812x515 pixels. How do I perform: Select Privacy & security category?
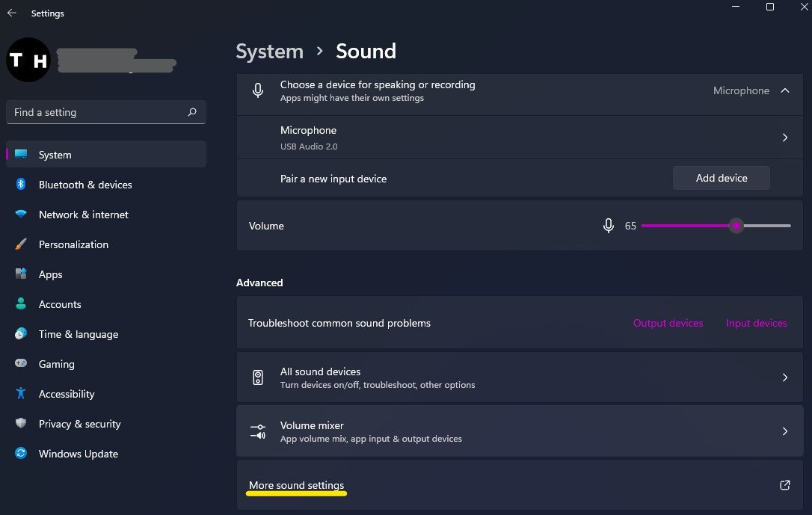click(79, 424)
